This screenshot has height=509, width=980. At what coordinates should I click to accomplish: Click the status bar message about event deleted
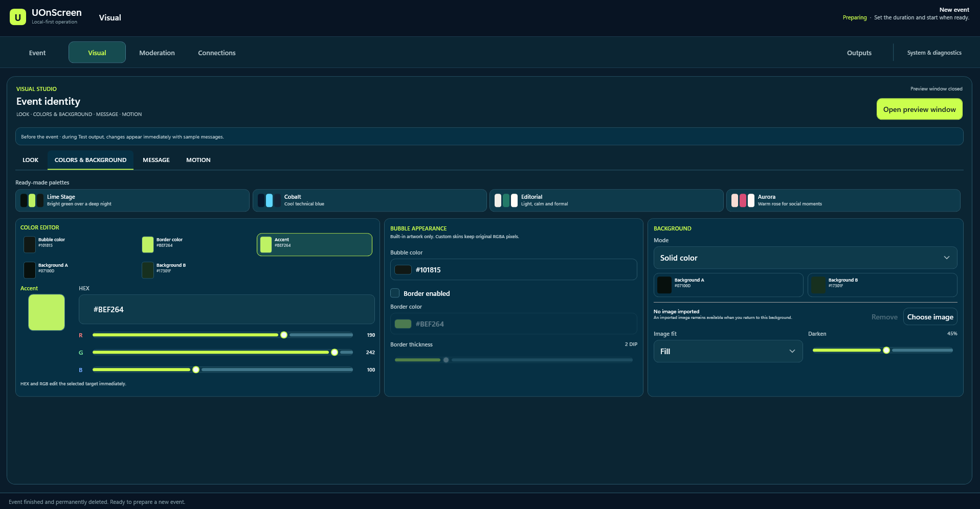pyautogui.click(x=97, y=502)
